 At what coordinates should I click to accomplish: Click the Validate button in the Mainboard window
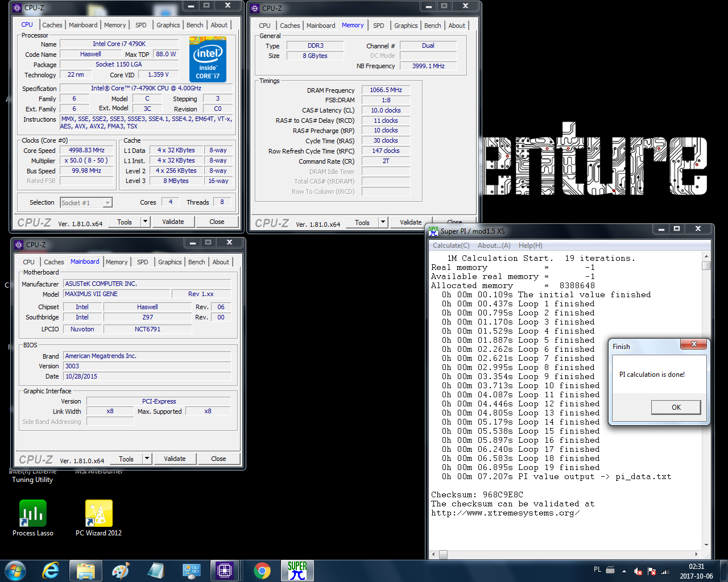[x=175, y=459]
